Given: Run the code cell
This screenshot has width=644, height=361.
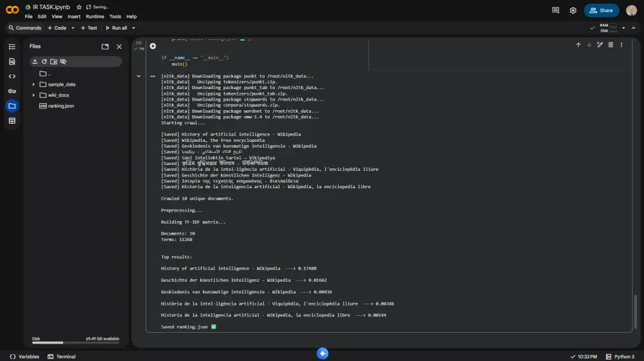Looking at the screenshot, I should click(x=153, y=46).
